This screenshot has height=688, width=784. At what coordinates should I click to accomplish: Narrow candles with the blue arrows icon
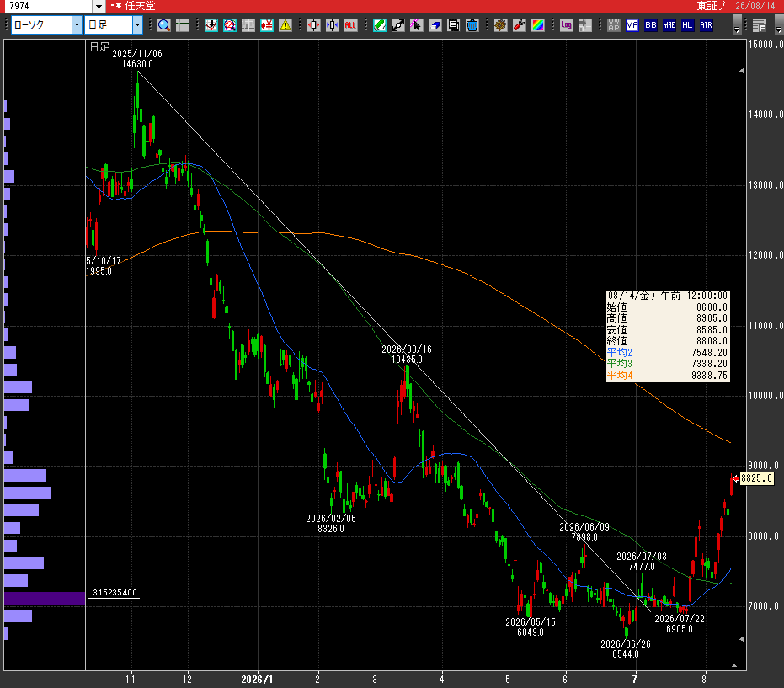pos(332,25)
